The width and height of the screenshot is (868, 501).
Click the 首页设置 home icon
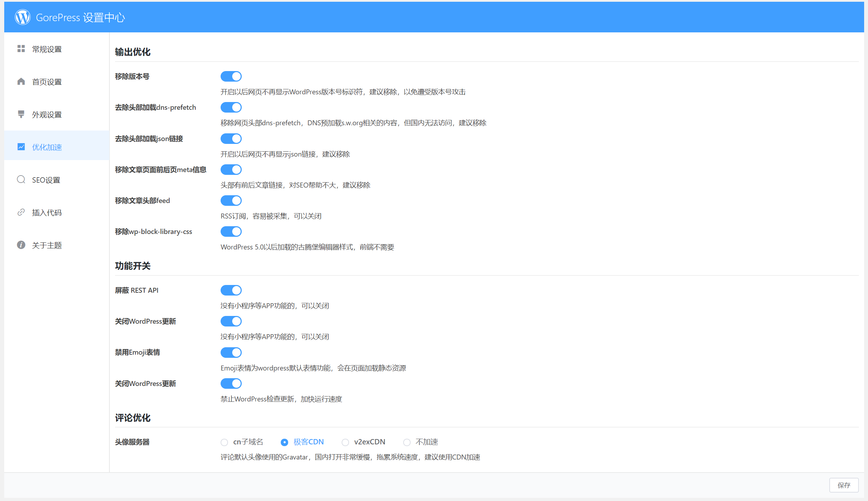tap(21, 81)
